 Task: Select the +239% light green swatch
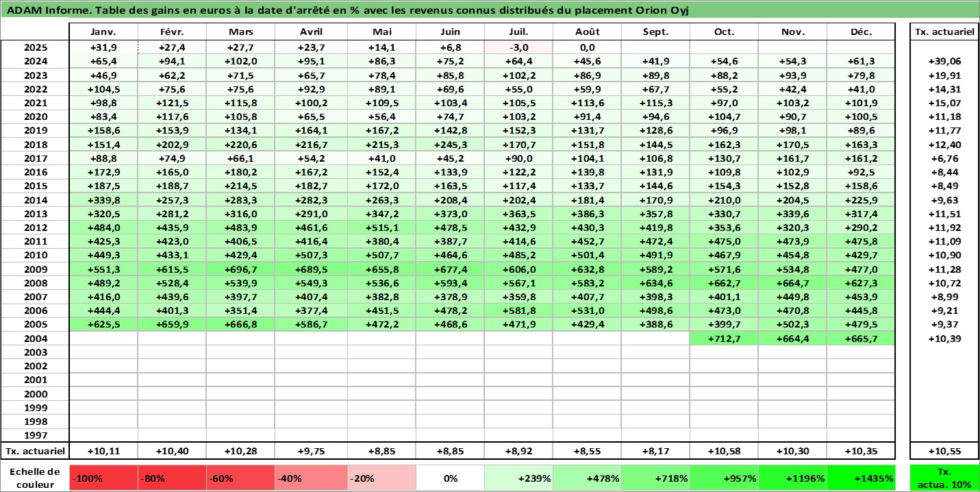(x=519, y=478)
